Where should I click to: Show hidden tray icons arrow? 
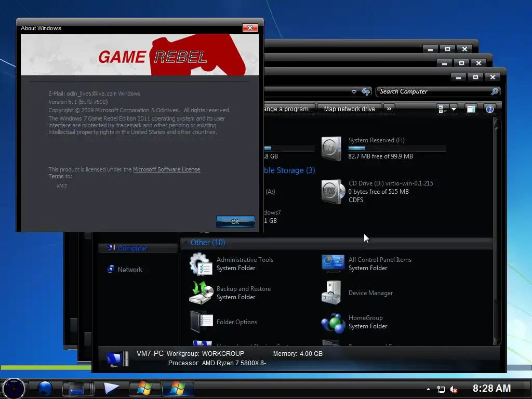coord(428,389)
